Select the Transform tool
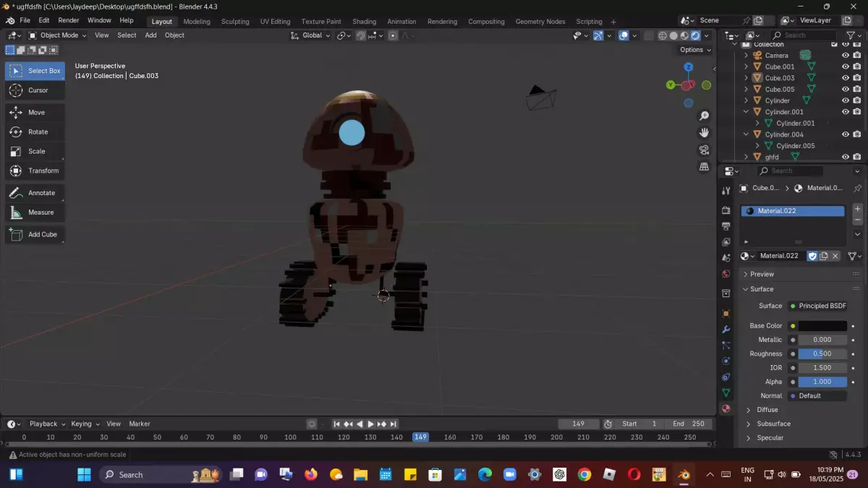The height and width of the screenshot is (488, 868). [35, 171]
